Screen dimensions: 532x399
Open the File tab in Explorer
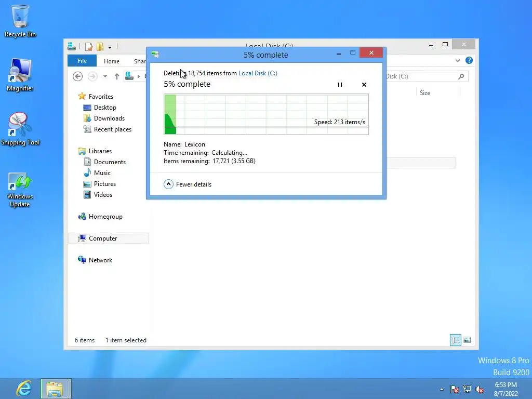click(82, 61)
